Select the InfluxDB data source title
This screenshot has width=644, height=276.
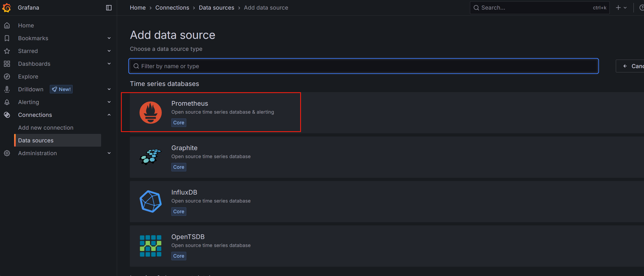pos(184,192)
